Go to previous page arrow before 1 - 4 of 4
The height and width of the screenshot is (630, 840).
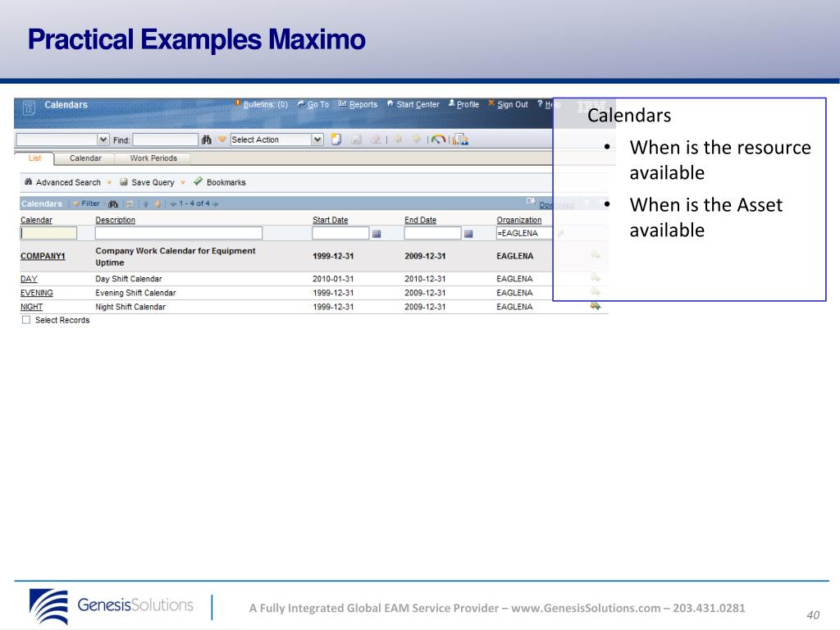coord(173,204)
